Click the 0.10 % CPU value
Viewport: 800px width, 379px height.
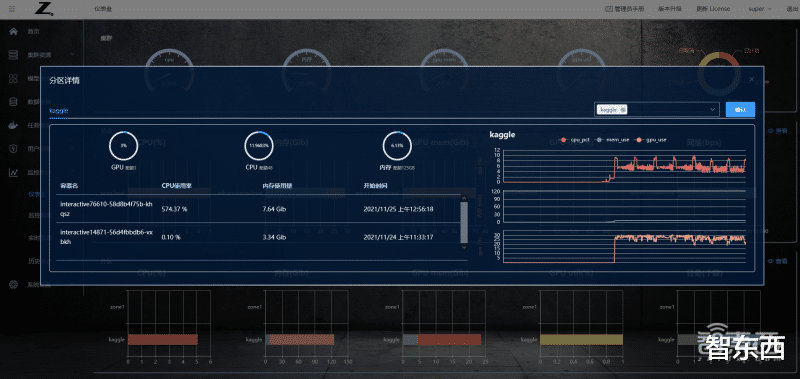[171, 237]
